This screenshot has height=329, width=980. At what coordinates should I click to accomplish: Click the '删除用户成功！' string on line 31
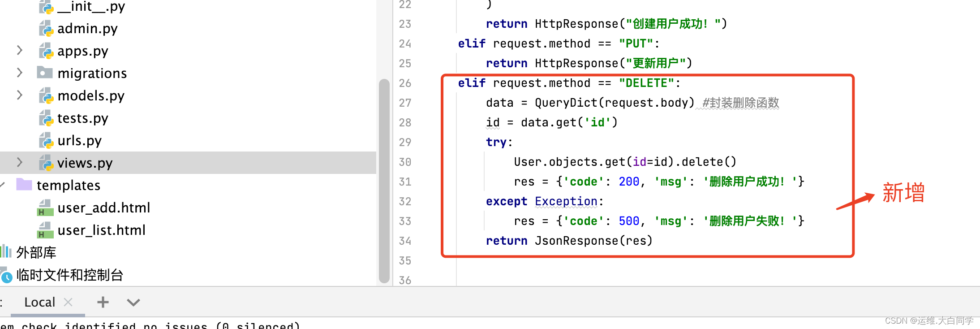[750, 182]
